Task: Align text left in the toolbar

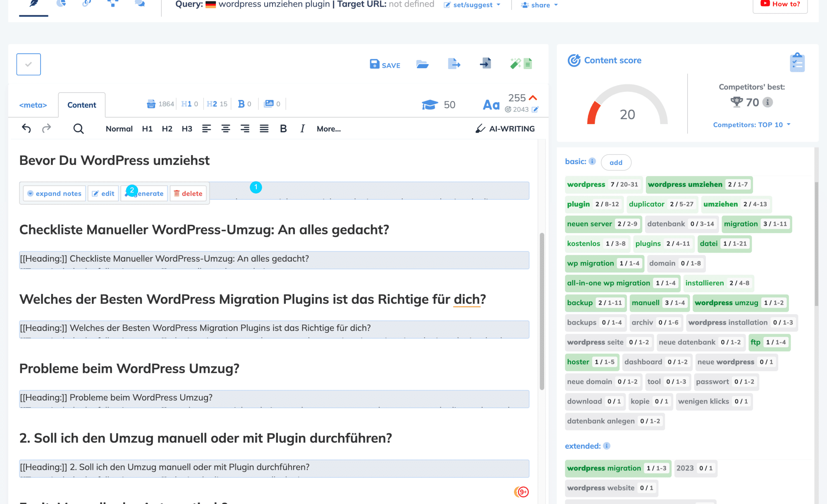Action: [x=206, y=129]
